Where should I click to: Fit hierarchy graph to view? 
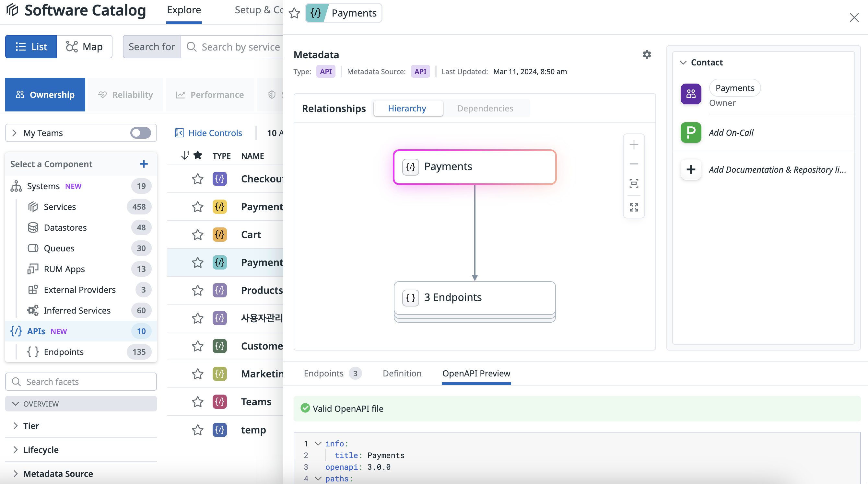pos(634,184)
